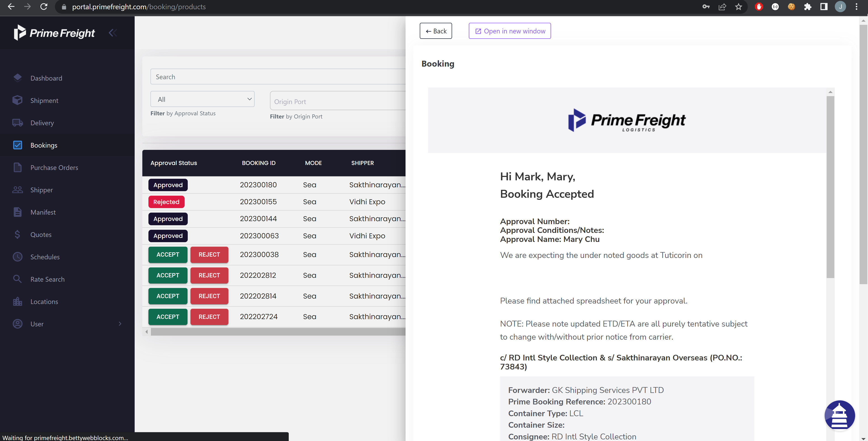This screenshot has width=868, height=441.
Task: Click Approved badge for booking 202300180
Action: [x=168, y=185]
